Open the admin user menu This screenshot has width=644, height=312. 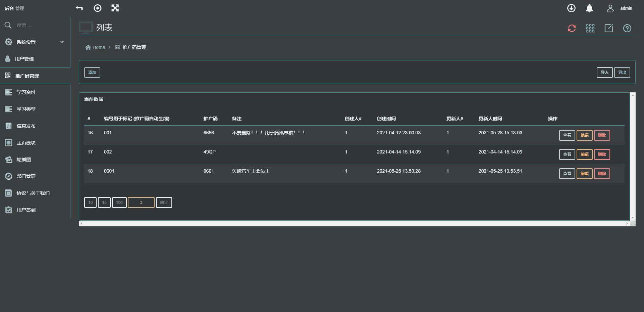tap(620, 8)
